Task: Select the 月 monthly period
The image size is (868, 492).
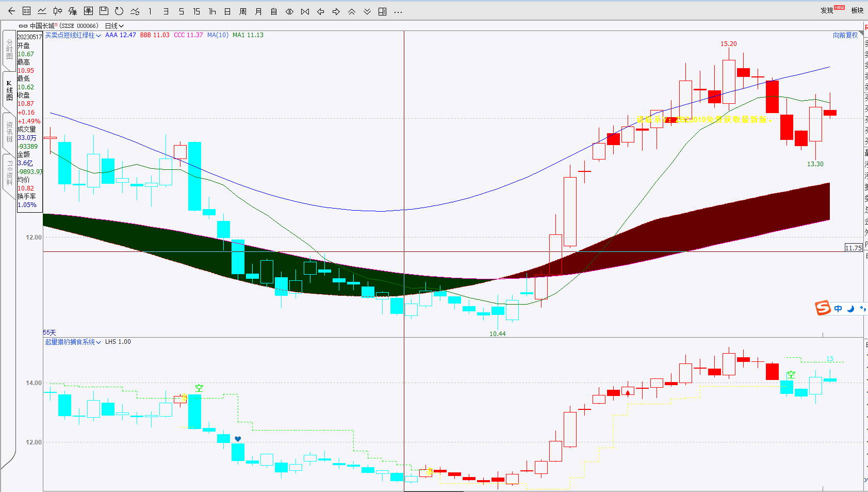Action: coord(258,11)
